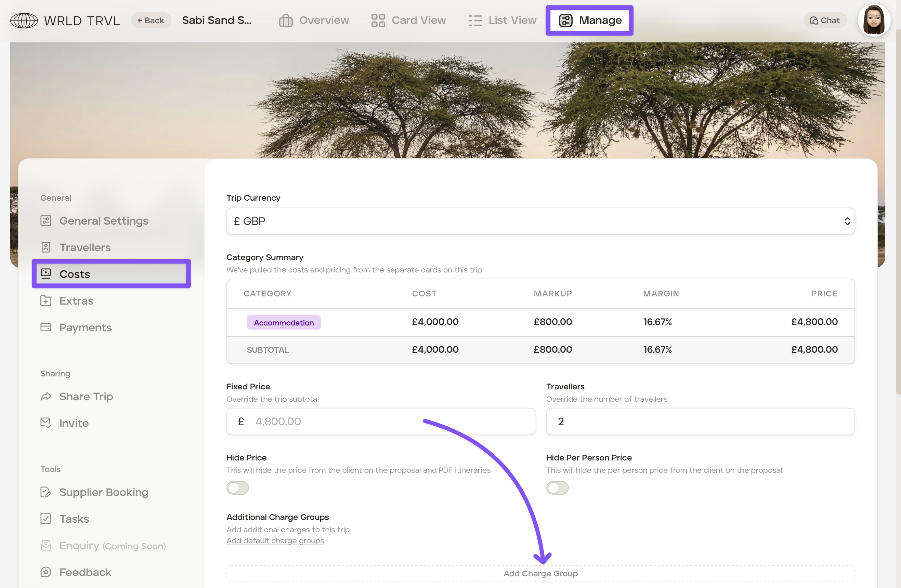901x588 pixels.
Task: Switch to the List View tab
Action: [x=502, y=21]
